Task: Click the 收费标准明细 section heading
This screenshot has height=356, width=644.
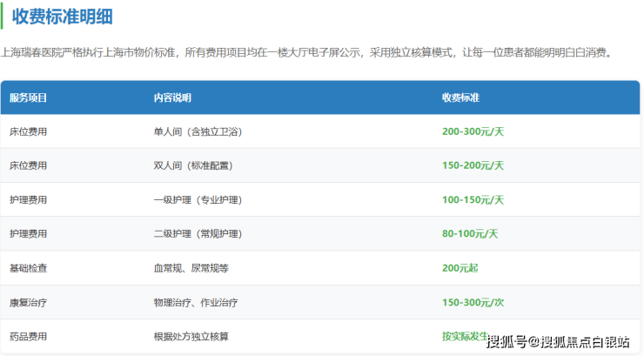Action: click(62, 17)
